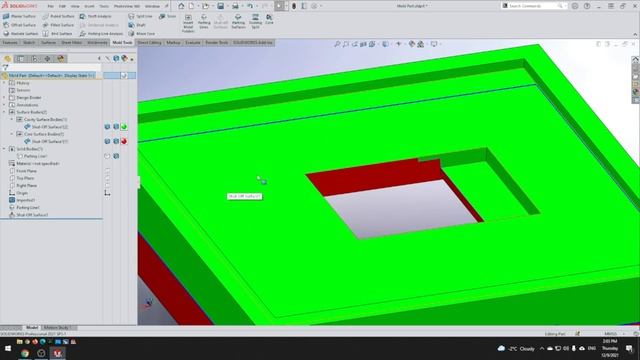Screen dimensions: 640x360
Task: Open the DisplayManager tab
Action: [61, 58]
